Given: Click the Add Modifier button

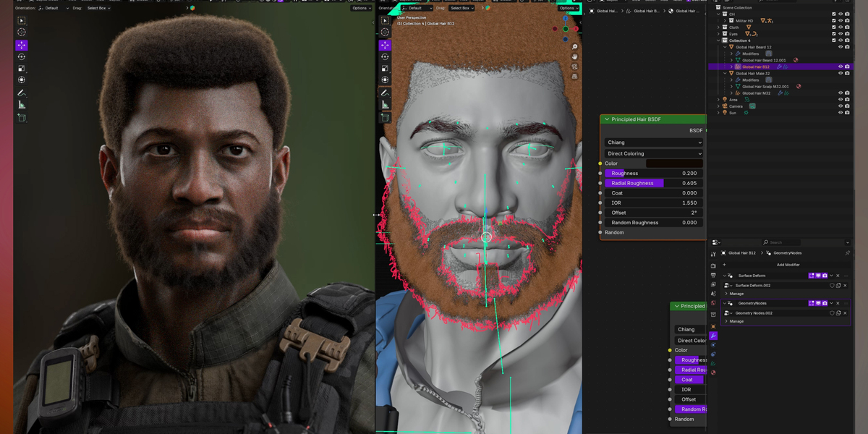Looking at the screenshot, I should (788, 265).
